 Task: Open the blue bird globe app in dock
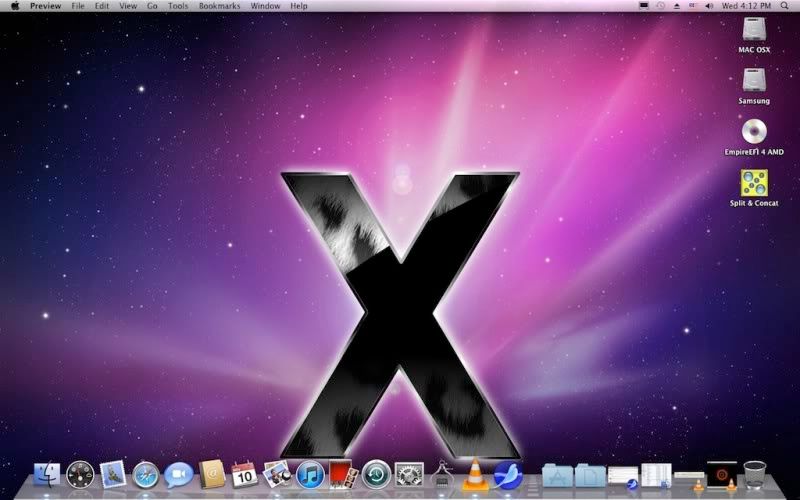click(508, 475)
